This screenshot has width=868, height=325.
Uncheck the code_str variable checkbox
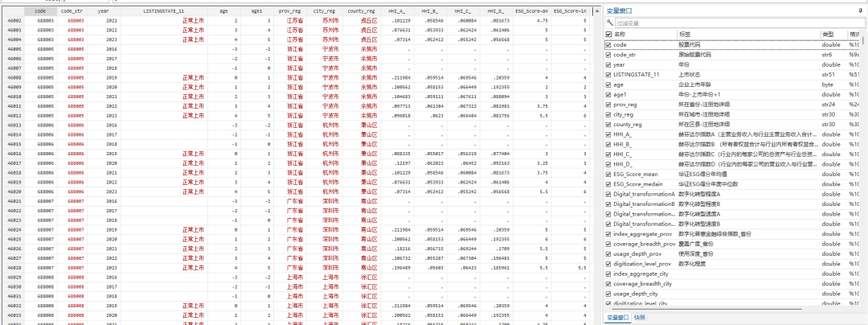tap(608, 55)
